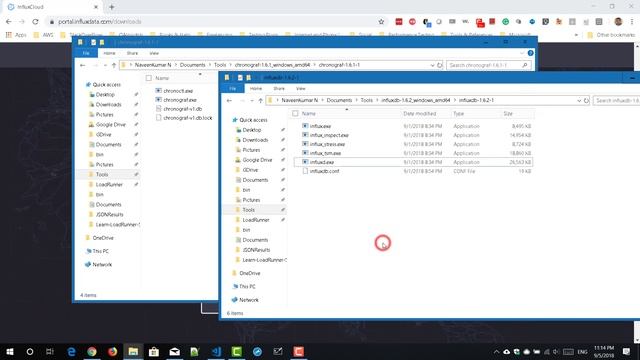Toggle select-all checkbox in influxdb window

pos(295,113)
